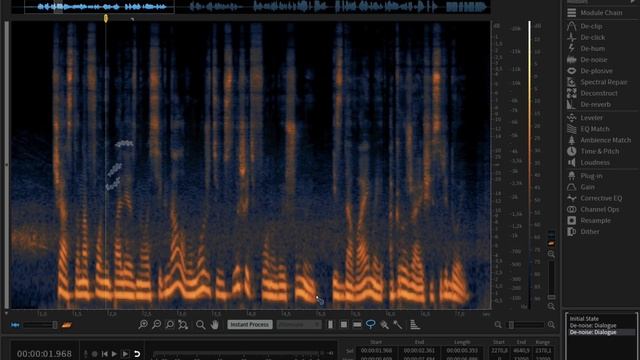
Task: Open the Loudness module
Action: [x=588, y=162]
